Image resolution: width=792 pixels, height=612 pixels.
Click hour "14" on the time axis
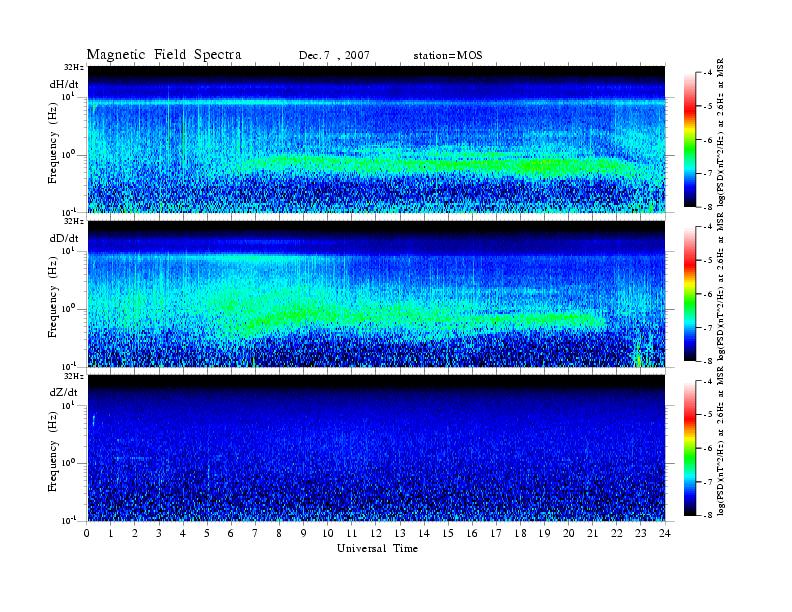point(424,533)
